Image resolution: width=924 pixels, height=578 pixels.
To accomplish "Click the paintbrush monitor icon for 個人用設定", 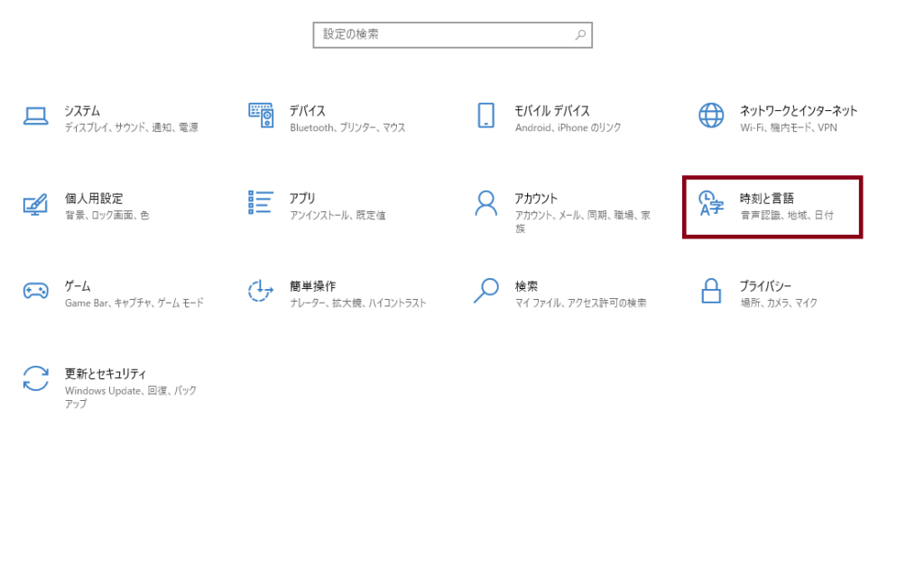I will (x=35, y=203).
